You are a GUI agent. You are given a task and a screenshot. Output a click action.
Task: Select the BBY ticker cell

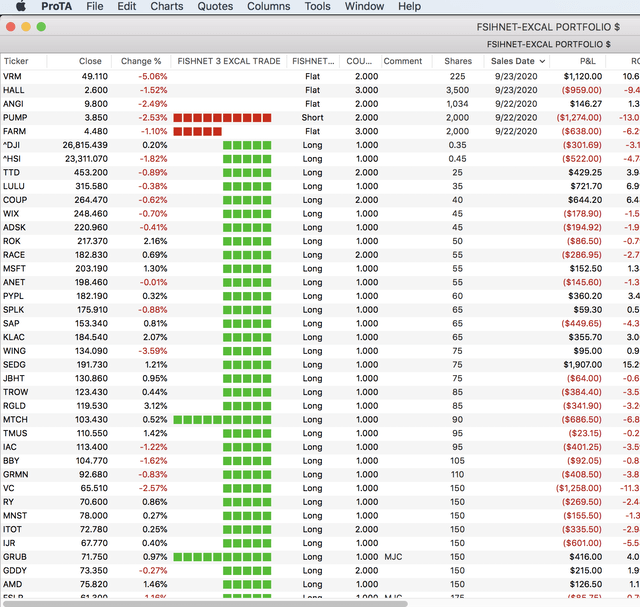11,461
